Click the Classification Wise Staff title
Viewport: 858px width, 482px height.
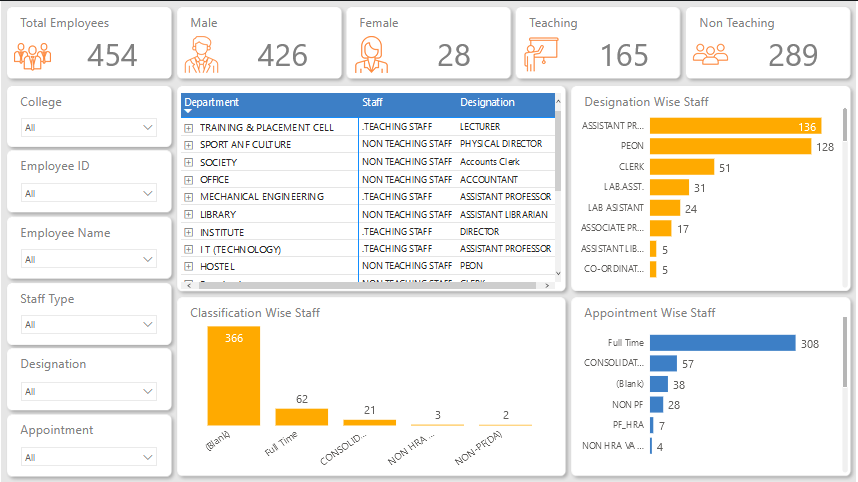(255, 313)
